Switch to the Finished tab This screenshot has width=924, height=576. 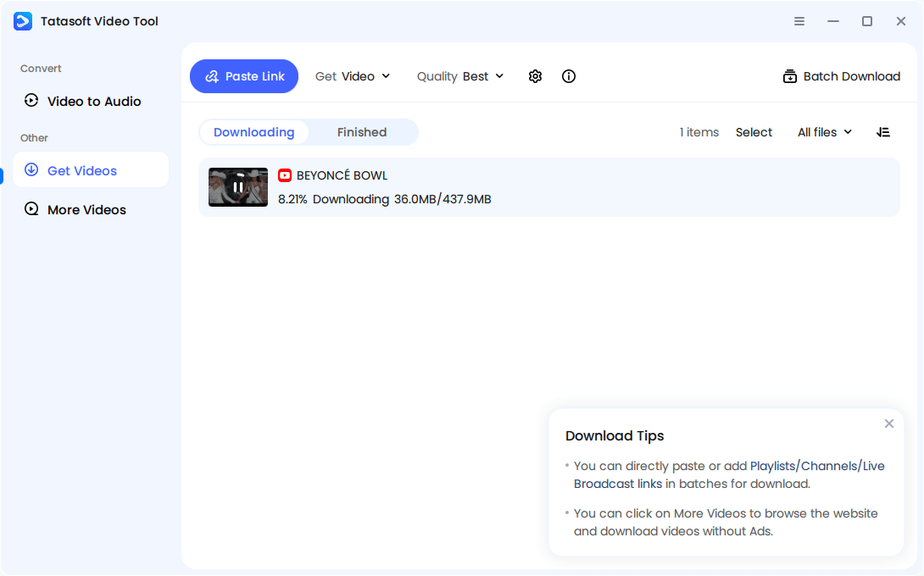click(362, 132)
